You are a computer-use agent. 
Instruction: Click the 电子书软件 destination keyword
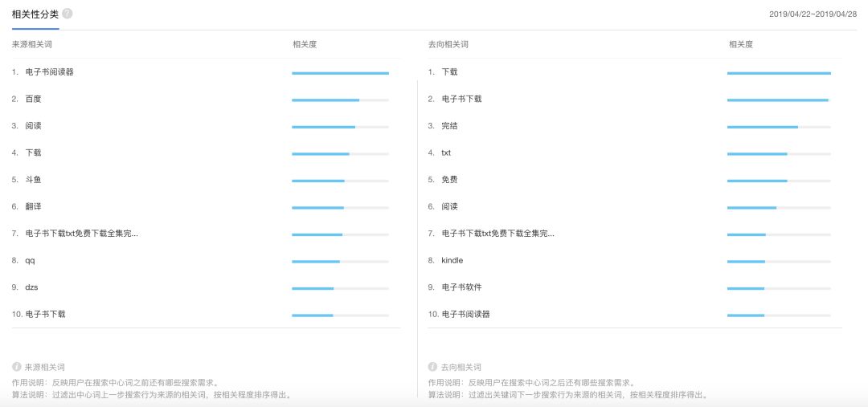coord(461,287)
